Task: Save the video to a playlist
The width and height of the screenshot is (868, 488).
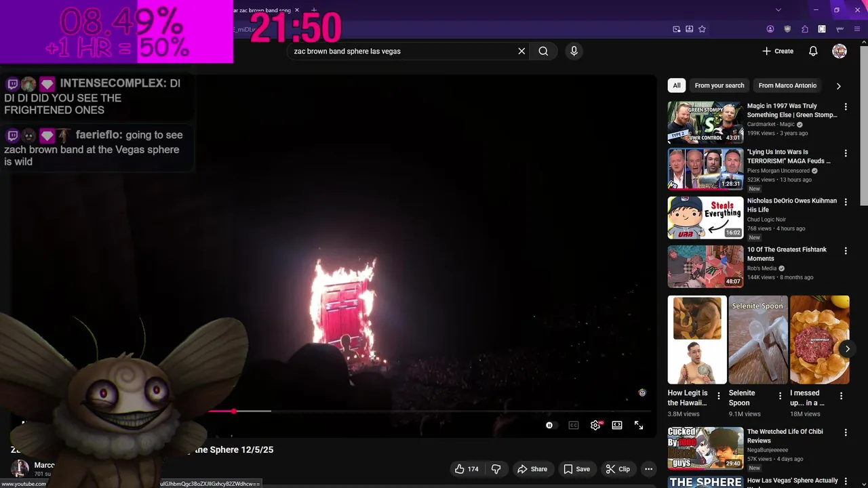Action: [576, 469]
